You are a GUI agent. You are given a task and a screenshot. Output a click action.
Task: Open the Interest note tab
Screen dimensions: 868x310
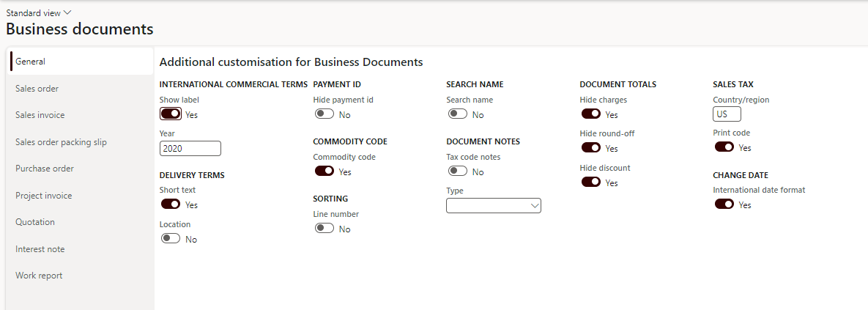tap(81, 249)
